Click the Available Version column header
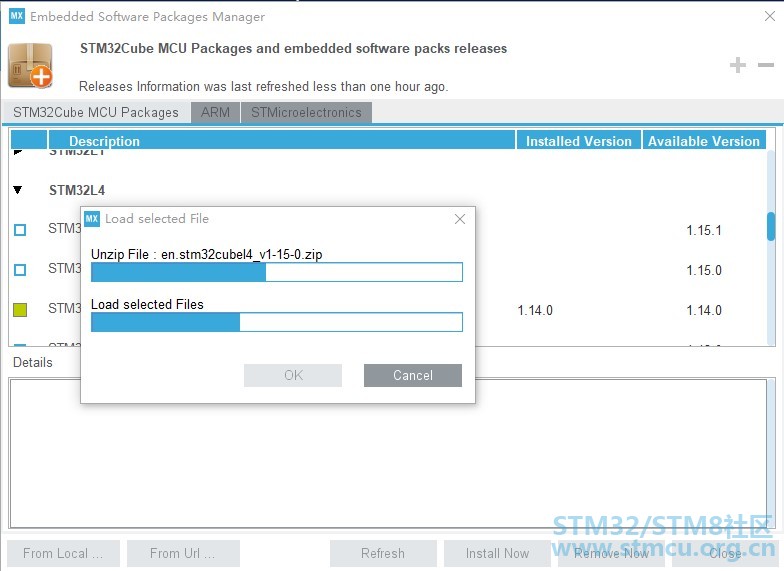Image resolution: width=784 pixels, height=571 pixels. click(704, 141)
